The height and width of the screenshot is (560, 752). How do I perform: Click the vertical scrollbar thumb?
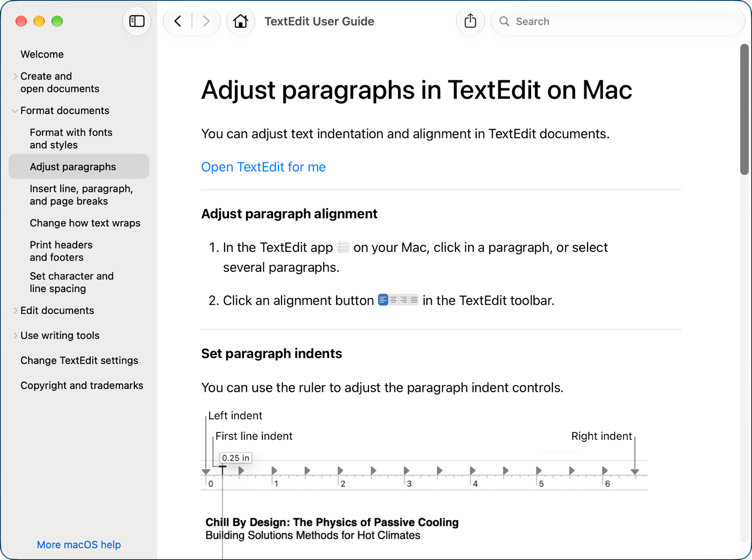(x=744, y=109)
